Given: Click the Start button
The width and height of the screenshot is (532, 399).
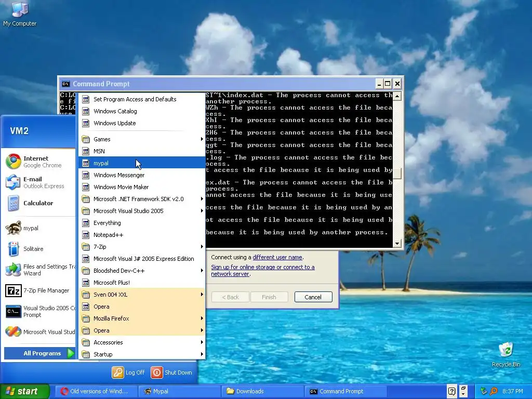Looking at the screenshot, I should pos(25,391).
